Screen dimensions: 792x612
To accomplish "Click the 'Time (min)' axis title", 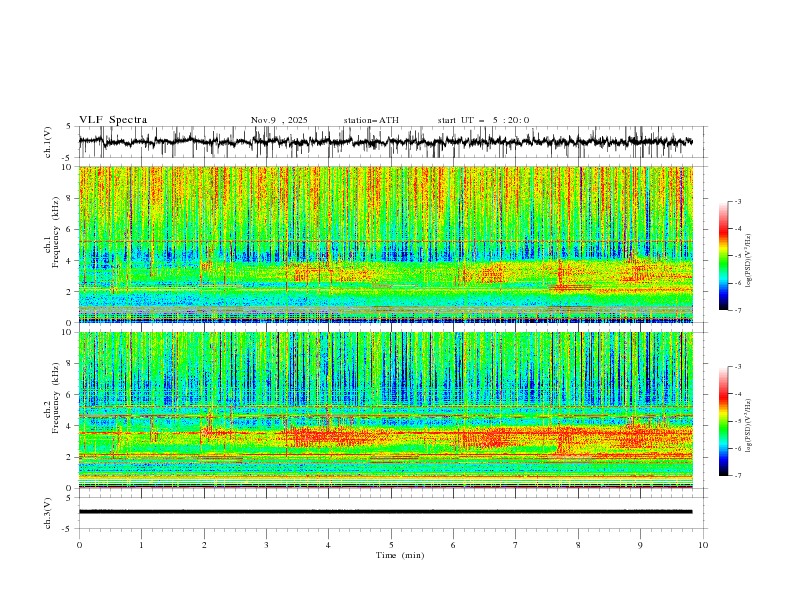I will pos(400,555).
